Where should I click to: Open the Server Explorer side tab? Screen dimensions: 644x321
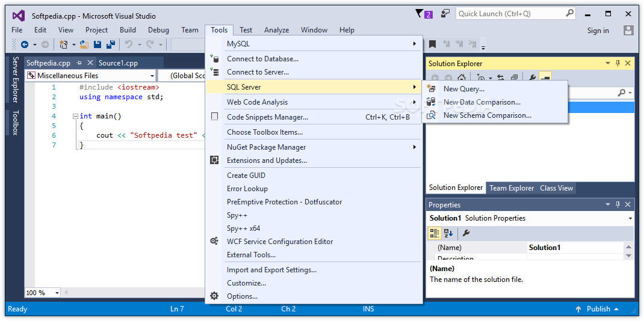coord(15,79)
